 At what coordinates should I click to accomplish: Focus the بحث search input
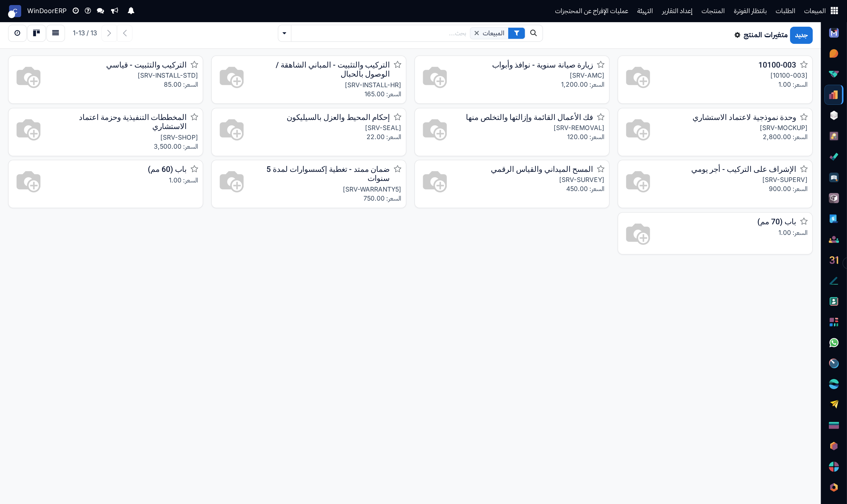pyautogui.click(x=381, y=33)
